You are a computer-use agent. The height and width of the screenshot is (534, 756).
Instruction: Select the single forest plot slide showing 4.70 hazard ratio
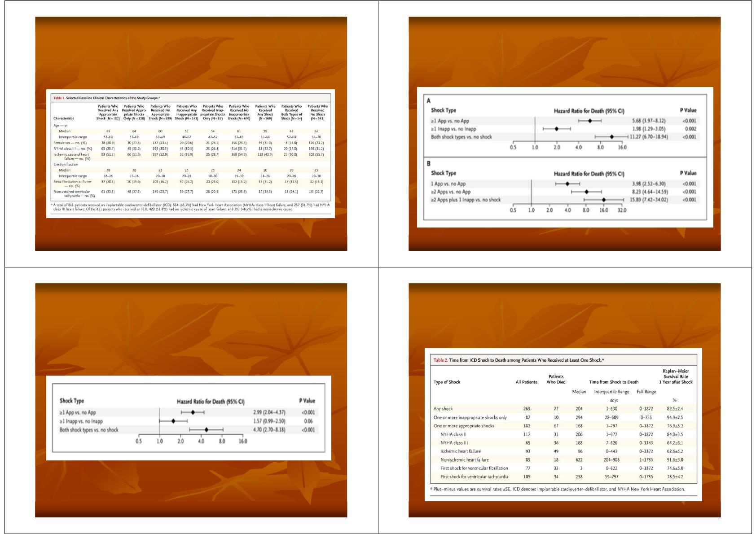pos(191,400)
